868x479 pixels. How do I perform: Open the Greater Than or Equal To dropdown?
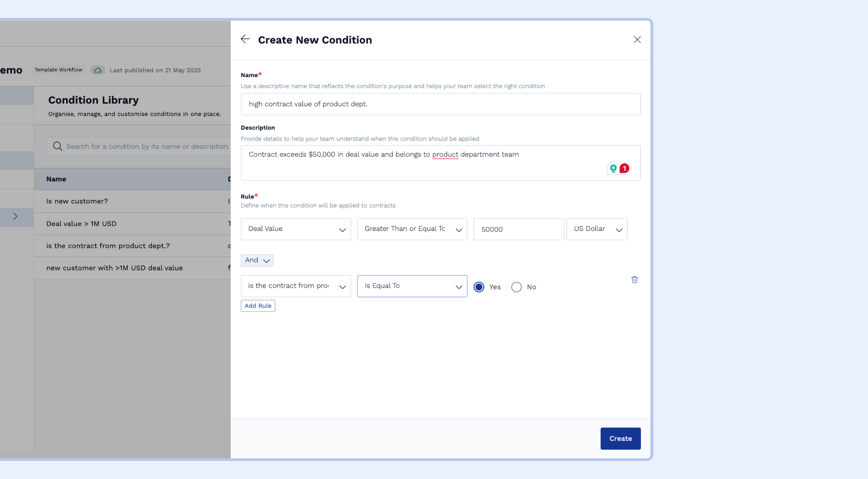412,229
